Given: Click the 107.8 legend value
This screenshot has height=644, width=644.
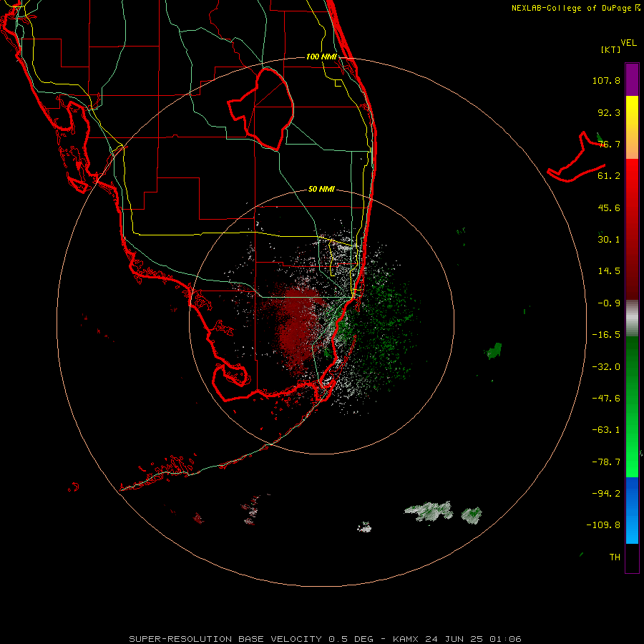Looking at the screenshot, I should coord(606,80).
